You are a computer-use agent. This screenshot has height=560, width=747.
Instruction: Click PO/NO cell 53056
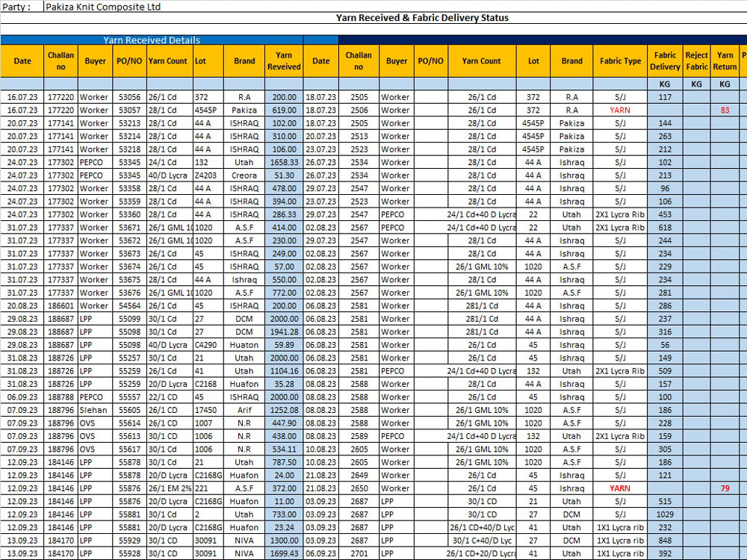pyautogui.click(x=129, y=97)
